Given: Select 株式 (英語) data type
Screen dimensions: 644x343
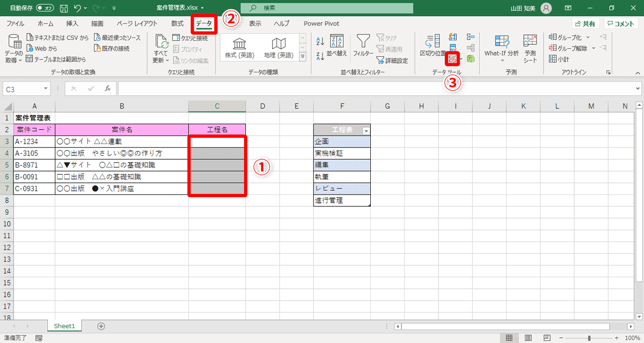Looking at the screenshot, I should tap(239, 48).
